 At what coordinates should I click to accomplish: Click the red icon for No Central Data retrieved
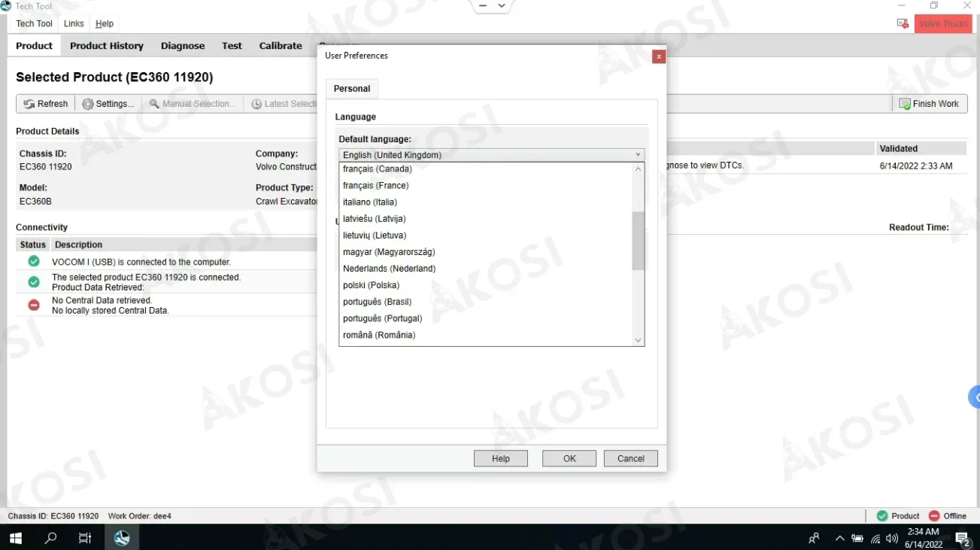[x=34, y=305]
